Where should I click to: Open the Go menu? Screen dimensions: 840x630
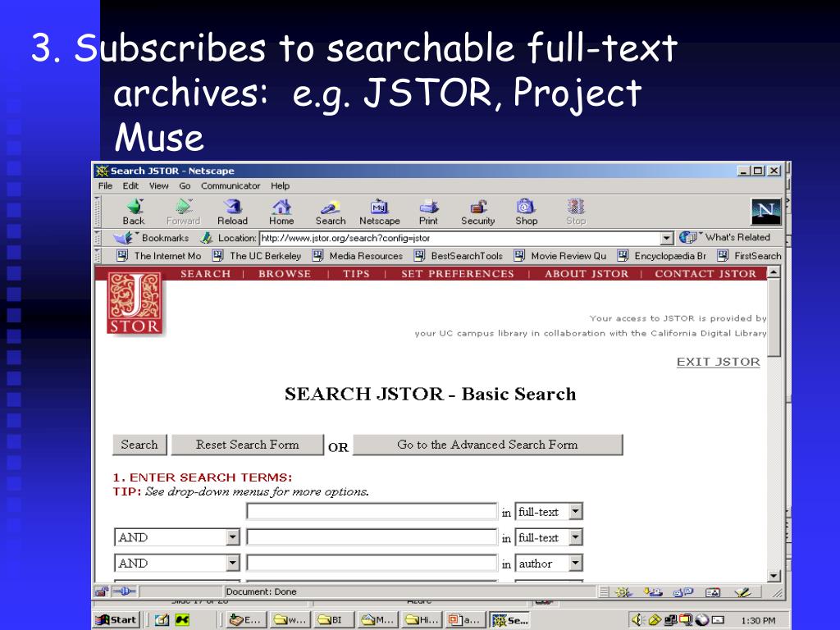(185, 186)
